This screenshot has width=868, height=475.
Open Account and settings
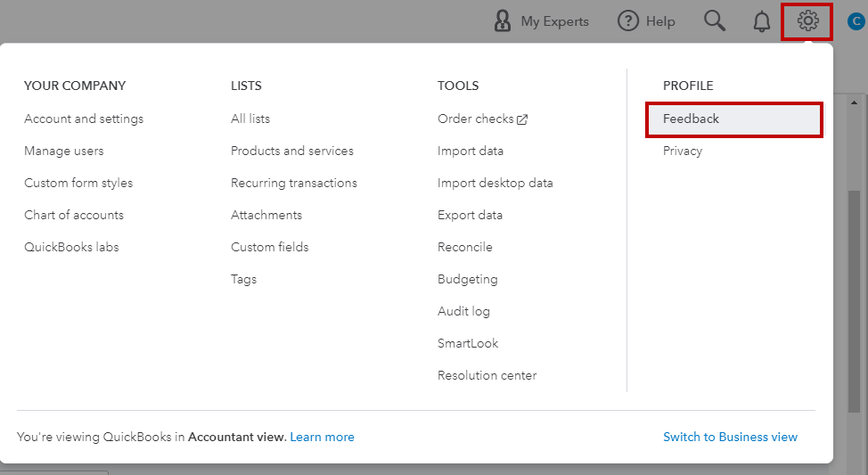click(x=84, y=119)
